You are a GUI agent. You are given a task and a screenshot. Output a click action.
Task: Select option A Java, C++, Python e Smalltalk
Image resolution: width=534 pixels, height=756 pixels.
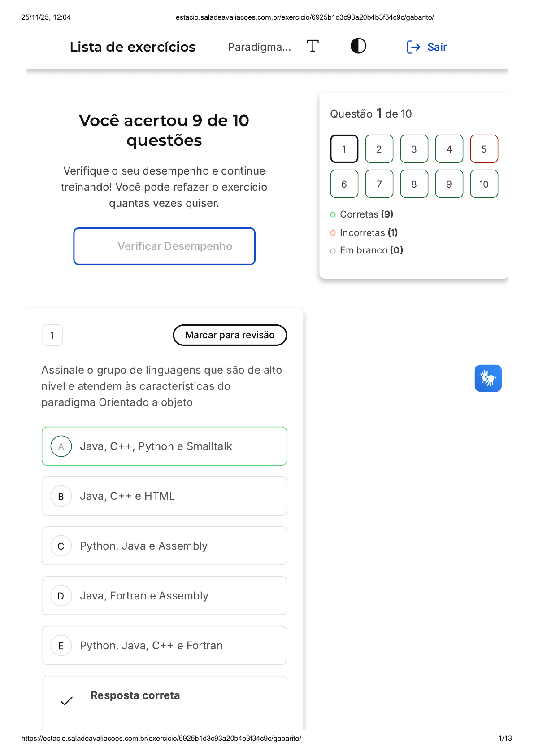(x=164, y=446)
